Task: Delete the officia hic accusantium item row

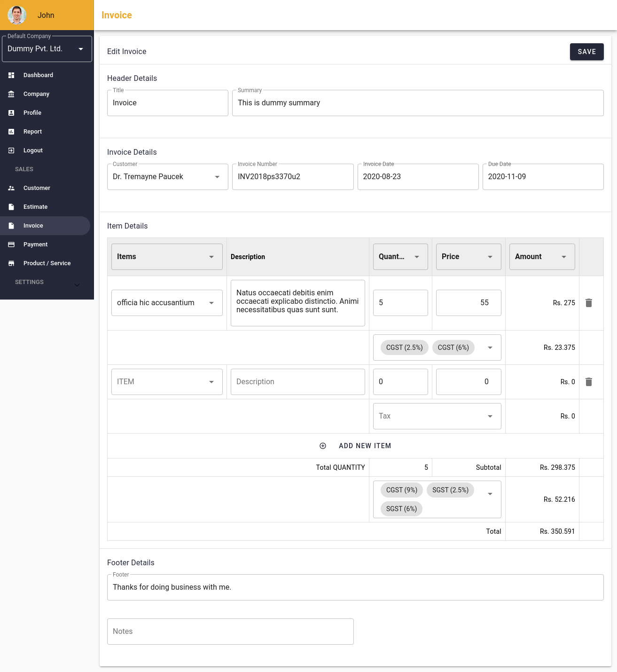Action: [589, 303]
